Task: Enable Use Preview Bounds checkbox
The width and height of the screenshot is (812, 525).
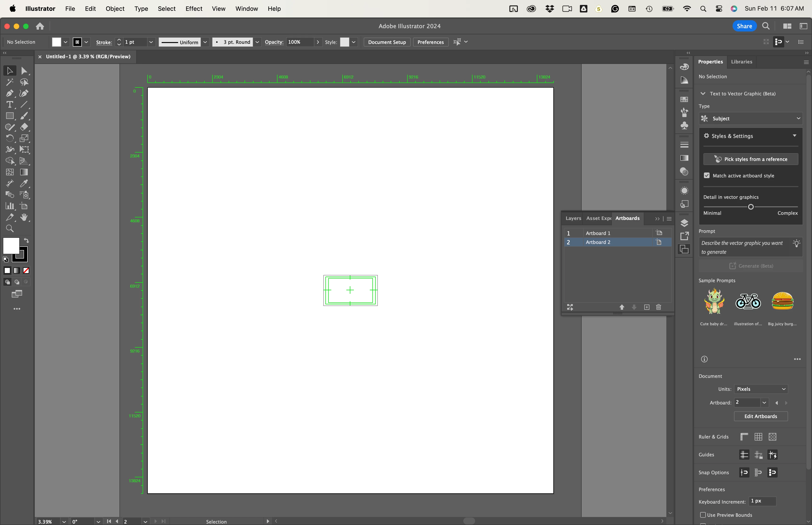Action: (703, 515)
